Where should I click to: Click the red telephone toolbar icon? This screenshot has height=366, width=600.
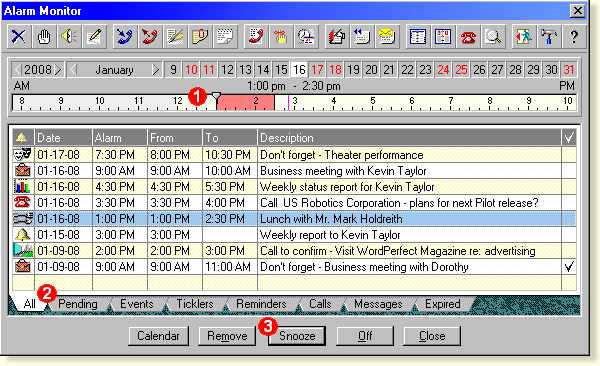click(468, 37)
